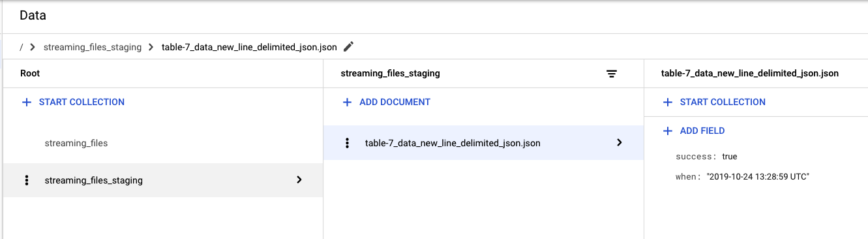Open three-dot menu for table-7 document
Image resolution: width=868 pixels, height=239 pixels.
pyautogui.click(x=348, y=143)
